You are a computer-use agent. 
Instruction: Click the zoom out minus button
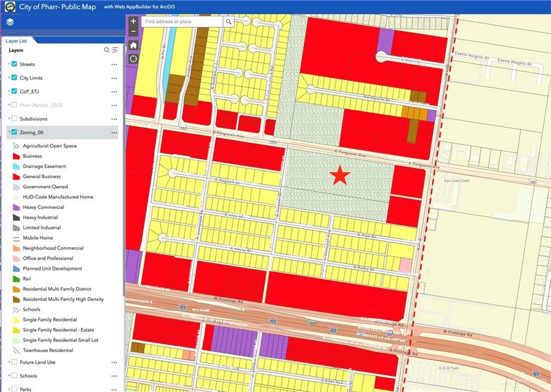tap(133, 32)
